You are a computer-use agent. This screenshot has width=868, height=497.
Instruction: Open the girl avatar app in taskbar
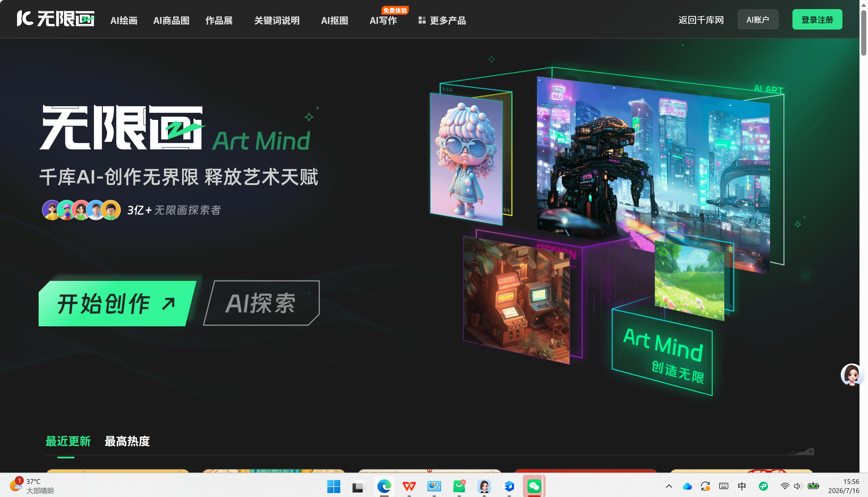484,486
